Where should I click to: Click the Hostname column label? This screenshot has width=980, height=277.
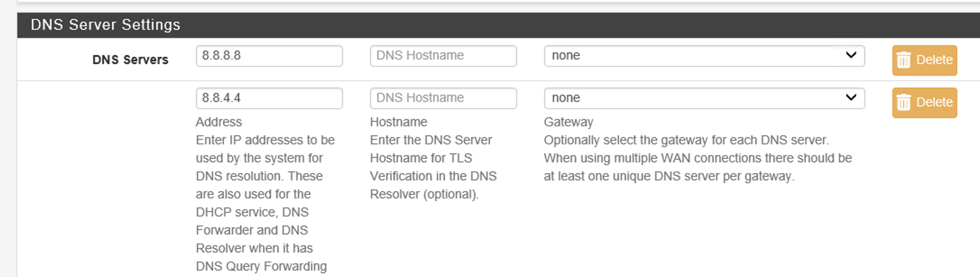pyautogui.click(x=398, y=122)
